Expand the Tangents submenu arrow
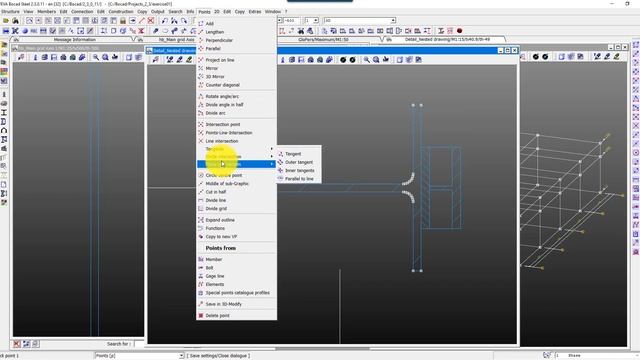This screenshot has width=640, height=360. click(x=272, y=149)
